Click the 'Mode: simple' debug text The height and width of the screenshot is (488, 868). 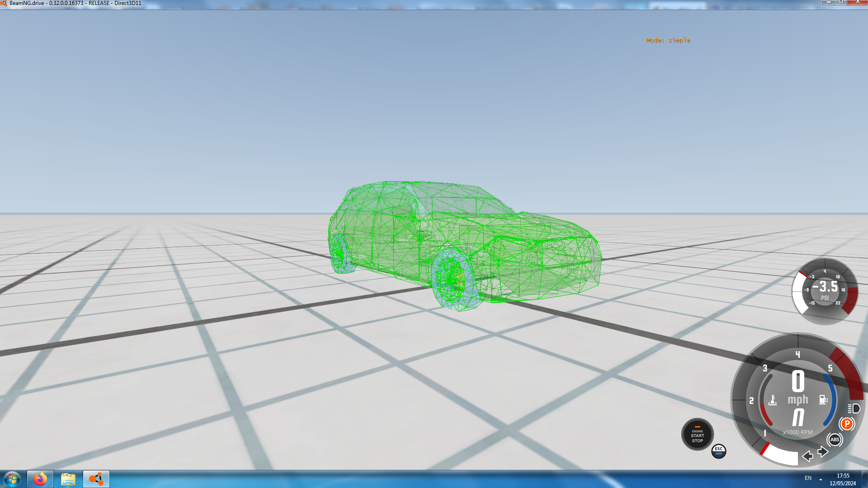[x=668, y=40]
